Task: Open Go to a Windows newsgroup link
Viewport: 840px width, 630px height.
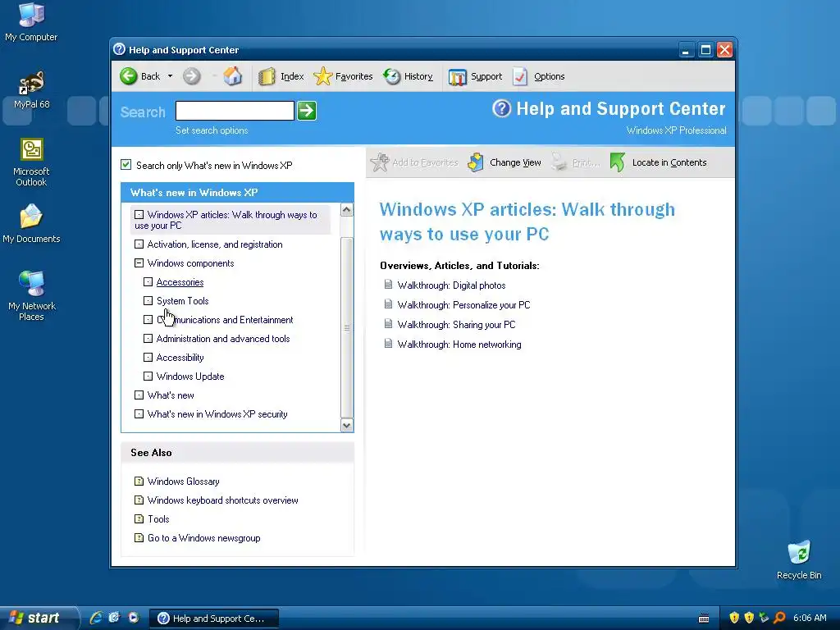Action: 204,538
